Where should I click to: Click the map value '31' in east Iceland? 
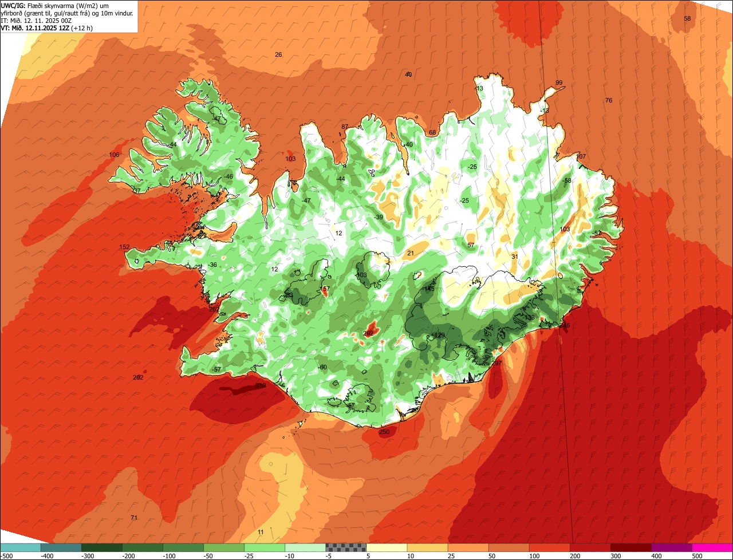[x=514, y=256]
